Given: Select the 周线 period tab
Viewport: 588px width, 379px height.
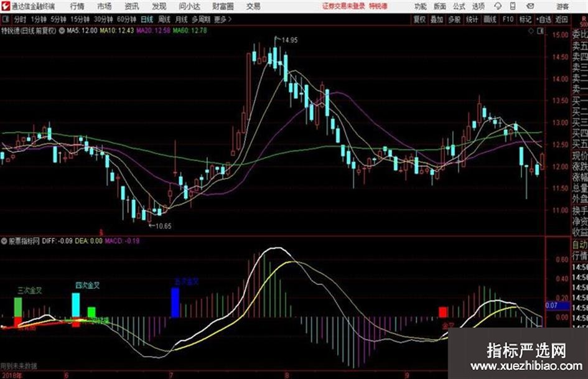Looking at the screenshot, I should coord(164,19).
